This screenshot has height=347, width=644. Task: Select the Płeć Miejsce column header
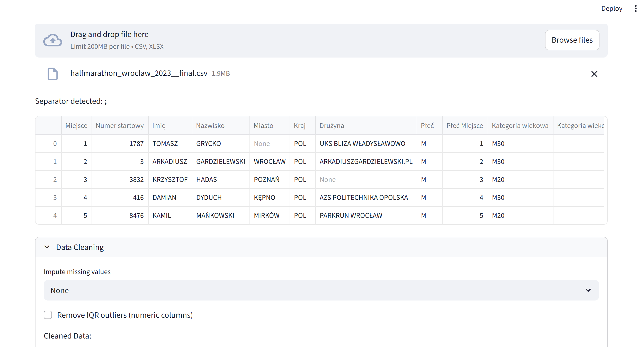point(464,126)
